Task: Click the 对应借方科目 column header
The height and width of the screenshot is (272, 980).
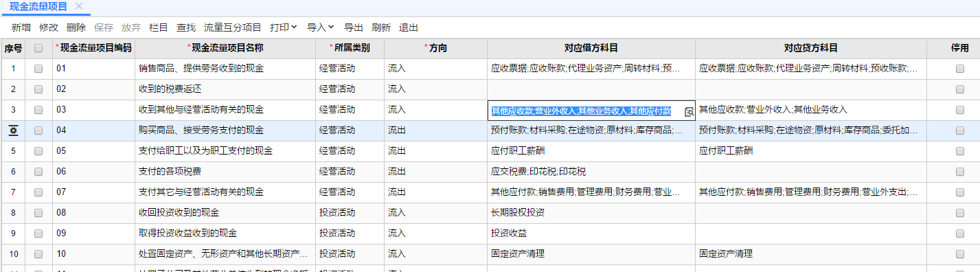Action: tap(591, 48)
